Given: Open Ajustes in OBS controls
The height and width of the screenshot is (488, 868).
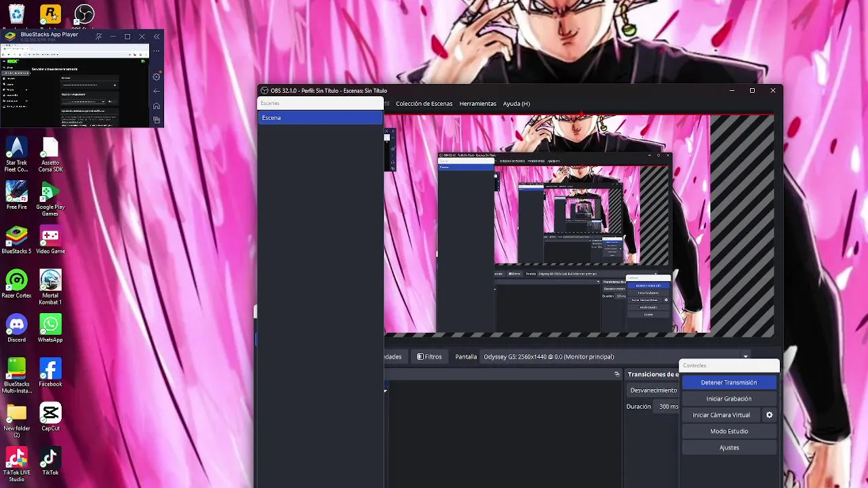Looking at the screenshot, I should coord(729,447).
